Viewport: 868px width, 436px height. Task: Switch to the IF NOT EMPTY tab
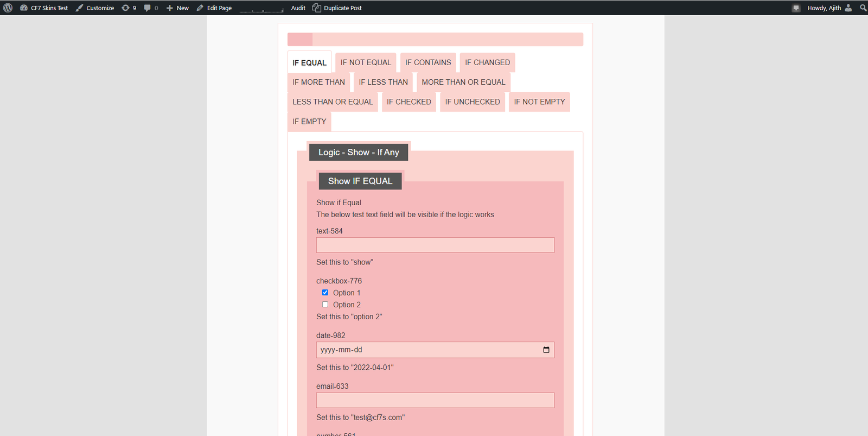click(x=539, y=102)
